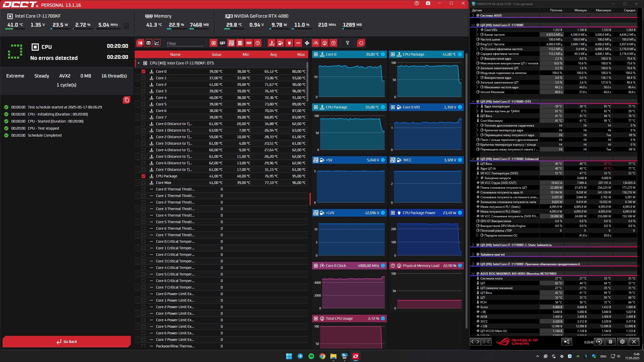Viewport: 644px width, 362px height.
Task: Collapse the i7-11700KF: DTS section in HWiNFO
Action: [473, 101]
